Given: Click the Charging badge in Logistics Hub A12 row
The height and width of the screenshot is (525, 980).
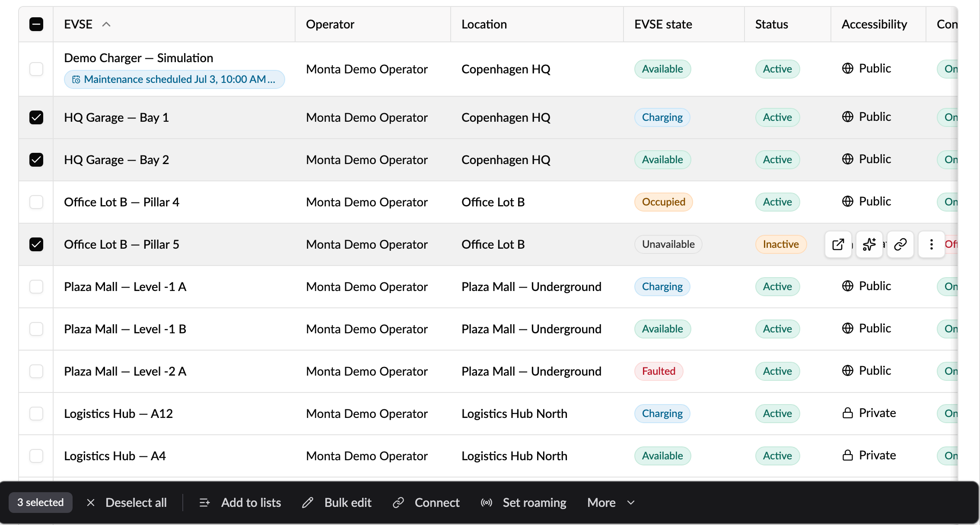Looking at the screenshot, I should (x=662, y=414).
